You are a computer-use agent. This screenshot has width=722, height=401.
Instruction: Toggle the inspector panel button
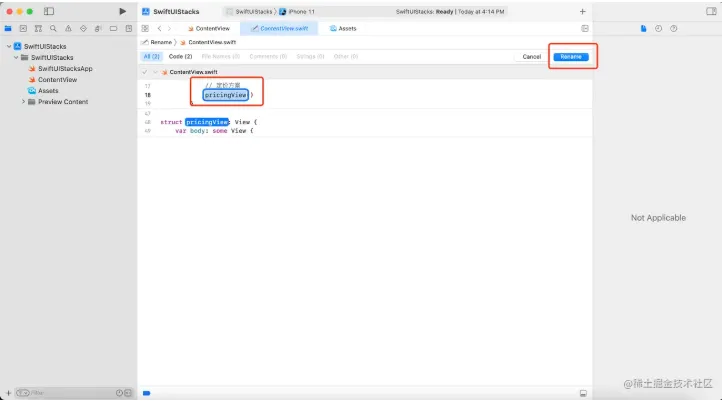(711, 12)
